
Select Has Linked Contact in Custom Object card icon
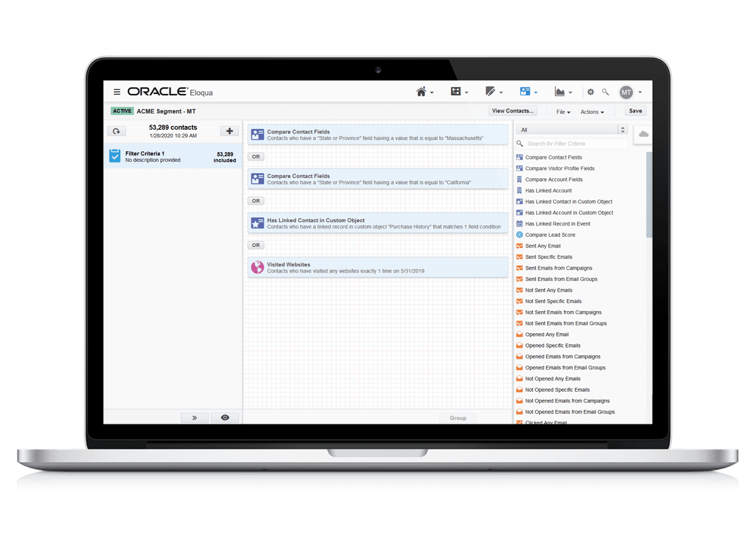point(257,223)
